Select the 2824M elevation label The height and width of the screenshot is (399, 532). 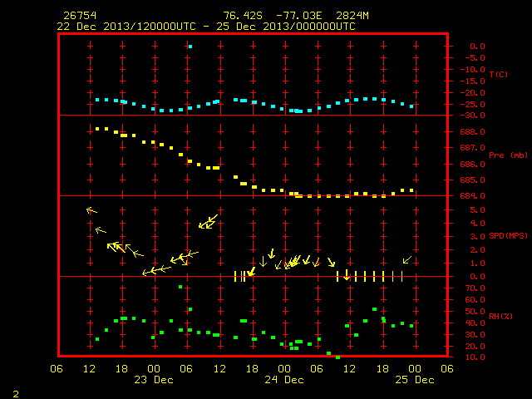click(x=352, y=16)
